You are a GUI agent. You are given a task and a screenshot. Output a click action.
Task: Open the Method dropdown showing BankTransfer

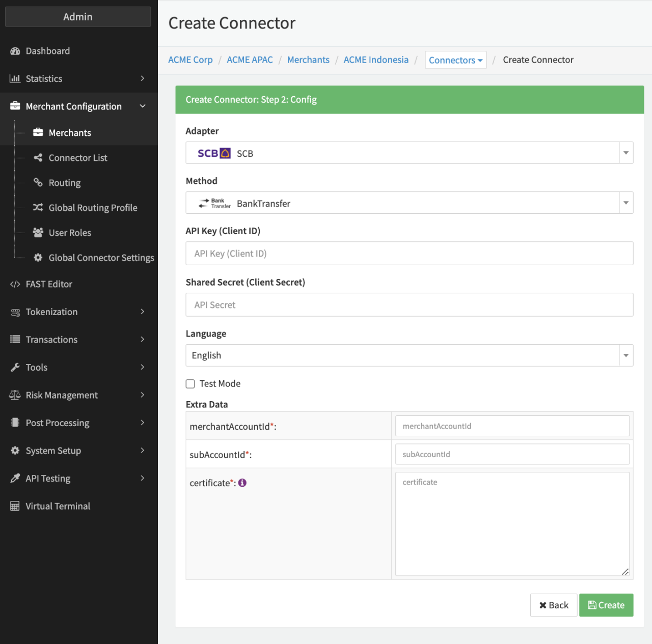(x=409, y=203)
